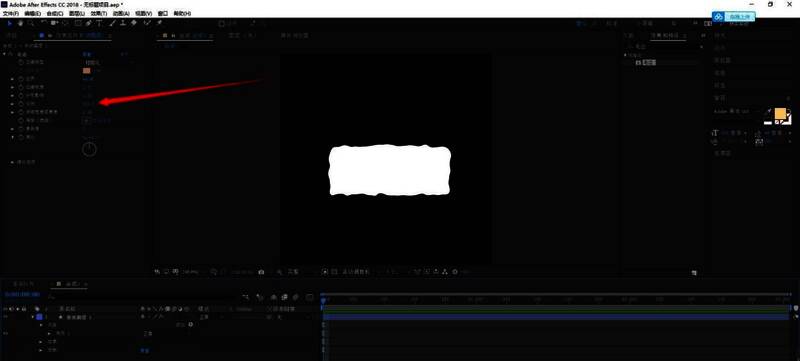Select the Roto Brush tool

pos(147,23)
